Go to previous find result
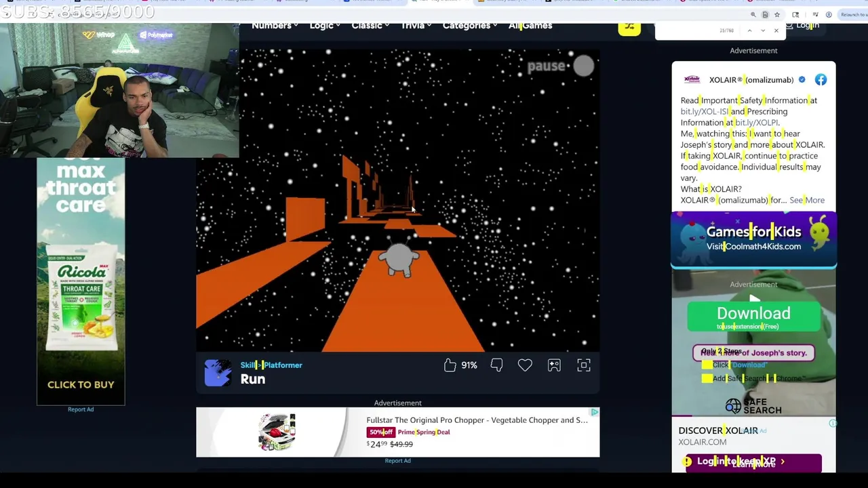868x488 pixels. tap(749, 30)
